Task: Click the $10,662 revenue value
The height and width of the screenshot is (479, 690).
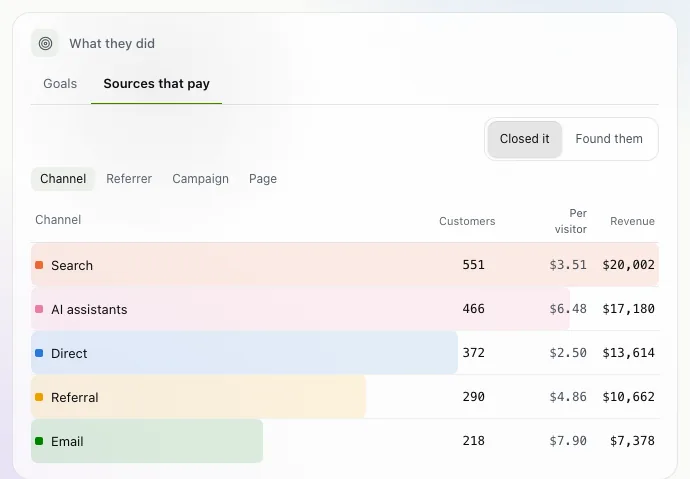Action: click(x=628, y=397)
